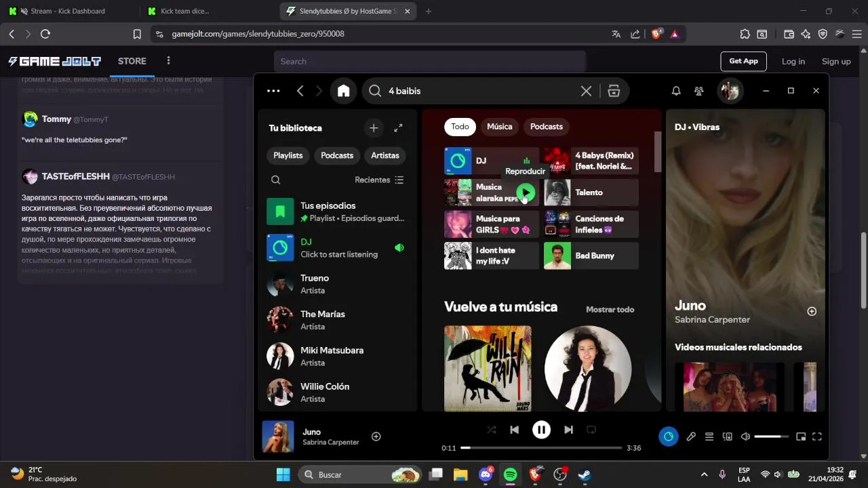The image size is (868, 488).
Task: Reload the Game Jolt page
Action: [45, 34]
